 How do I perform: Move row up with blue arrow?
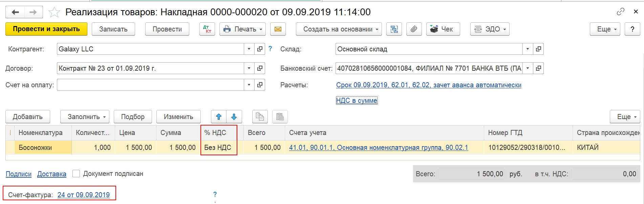coord(219,117)
